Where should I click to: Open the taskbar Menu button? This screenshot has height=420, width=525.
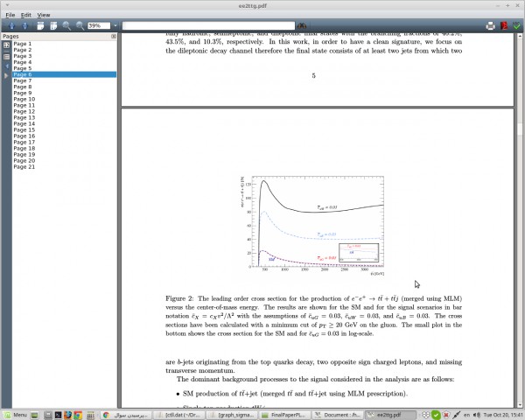pyautogui.click(x=15, y=414)
